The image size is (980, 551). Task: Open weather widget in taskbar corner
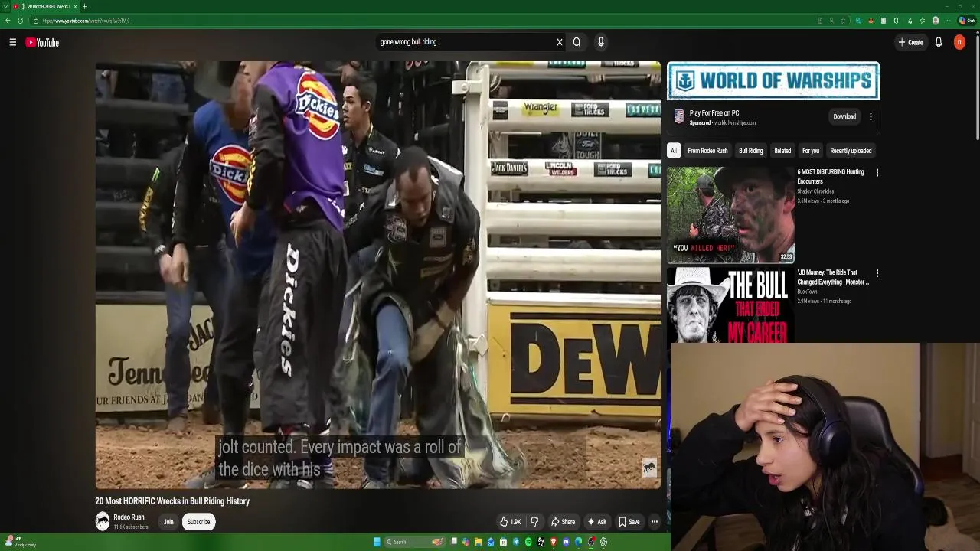point(19,542)
